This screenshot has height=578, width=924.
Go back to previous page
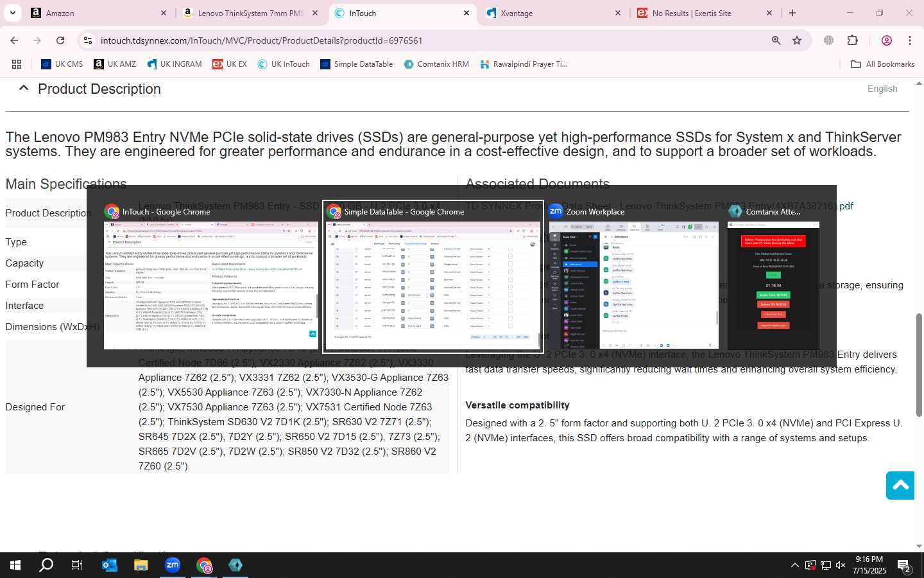tap(14, 40)
